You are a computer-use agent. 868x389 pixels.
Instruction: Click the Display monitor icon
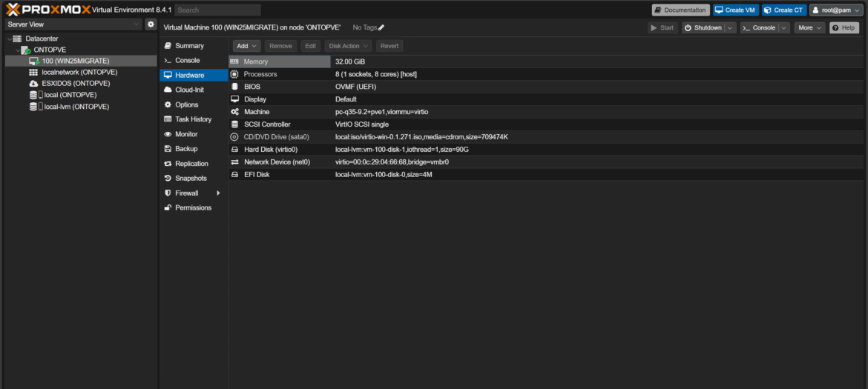[234, 99]
